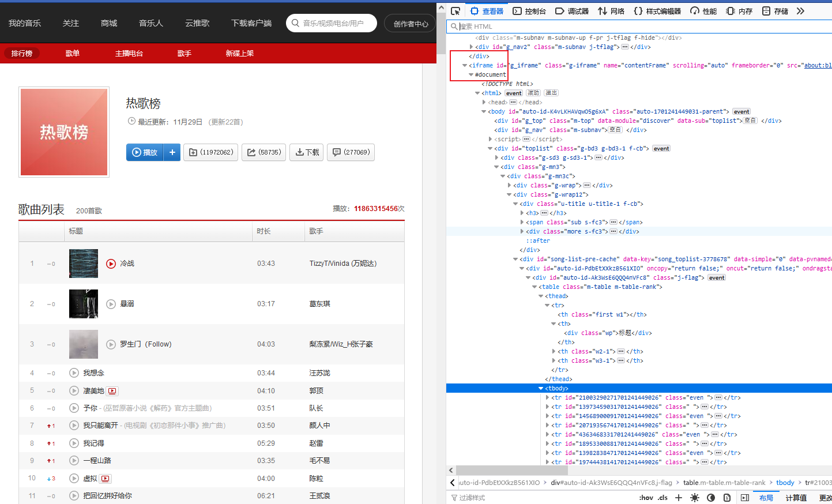Select the tbody breadcrumb
Viewport: 832px width, 504px height.
(x=785, y=483)
